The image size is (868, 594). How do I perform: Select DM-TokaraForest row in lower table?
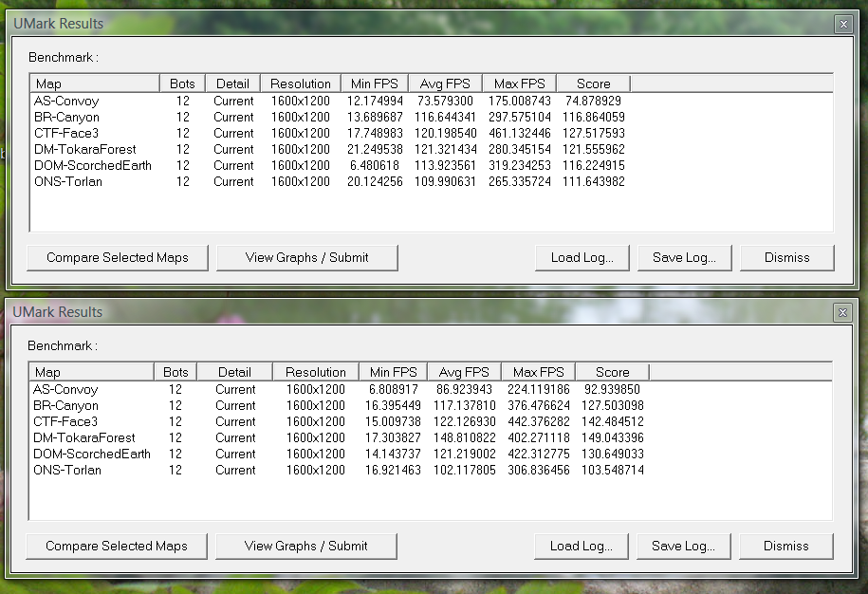(x=339, y=437)
